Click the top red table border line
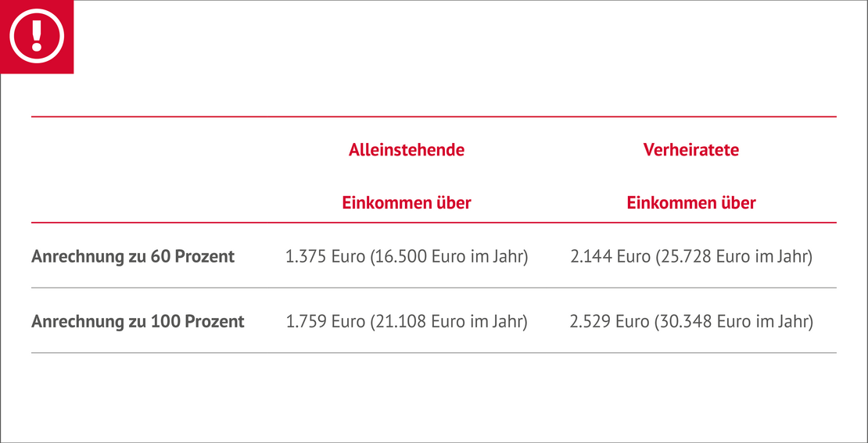868x443 pixels. [434, 116]
